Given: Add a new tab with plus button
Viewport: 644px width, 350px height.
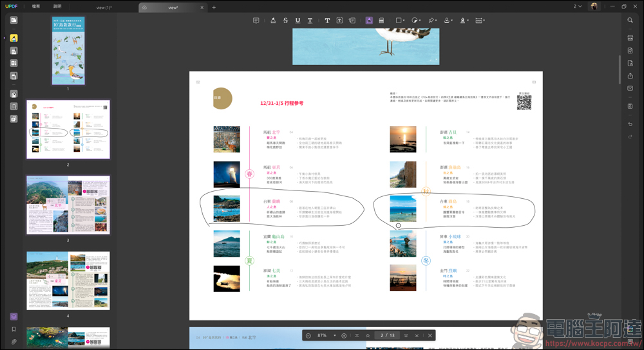Looking at the screenshot, I should click(x=214, y=7).
